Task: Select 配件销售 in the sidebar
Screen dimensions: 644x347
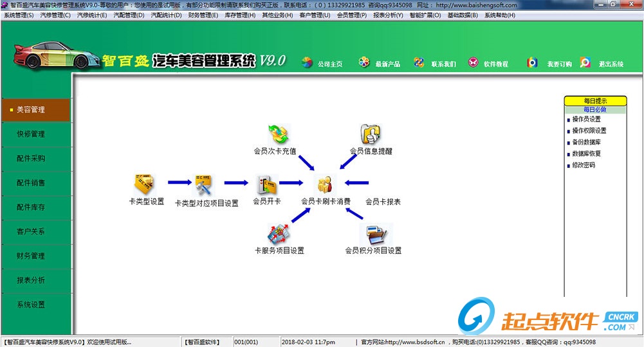Action: click(x=37, y=183)
